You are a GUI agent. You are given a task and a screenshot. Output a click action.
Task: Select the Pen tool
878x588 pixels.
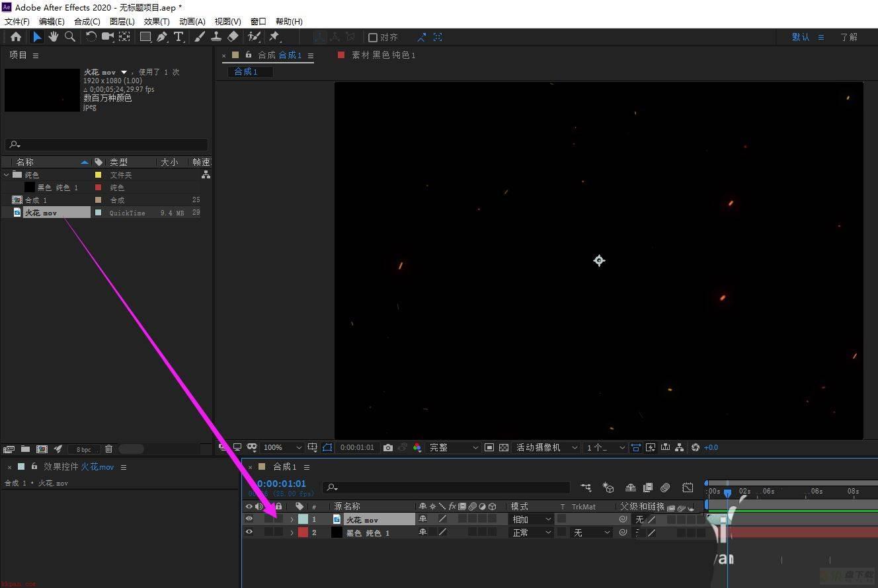click(x=162, y=37)
